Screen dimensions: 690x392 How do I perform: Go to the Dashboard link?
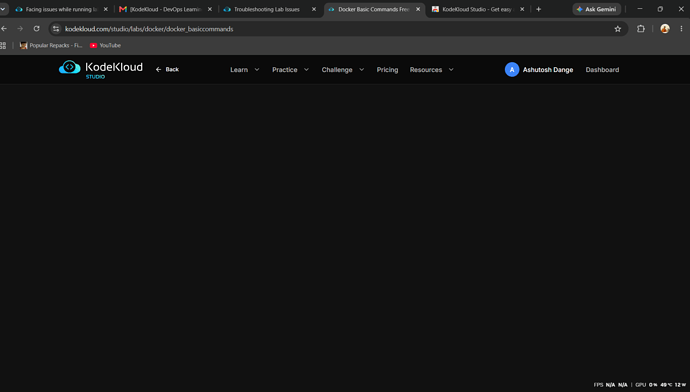pyautogui.click(x=602, y=70)
